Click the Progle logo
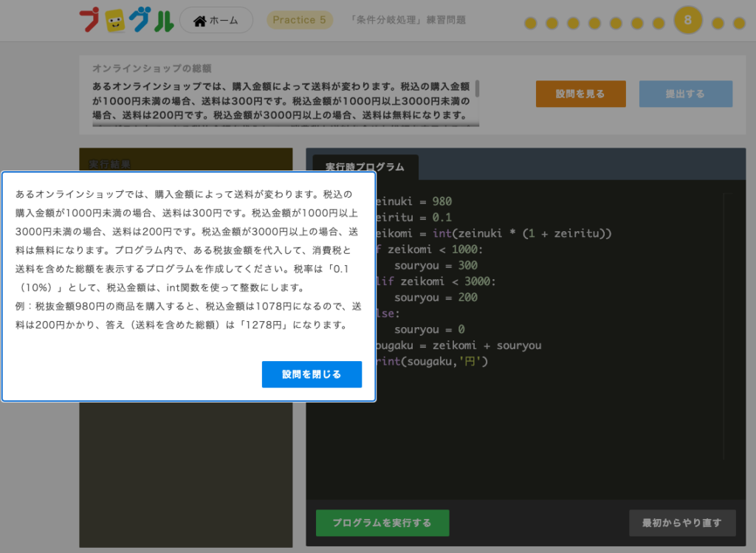The image size is (756, 553). click(x=126, y=20)
